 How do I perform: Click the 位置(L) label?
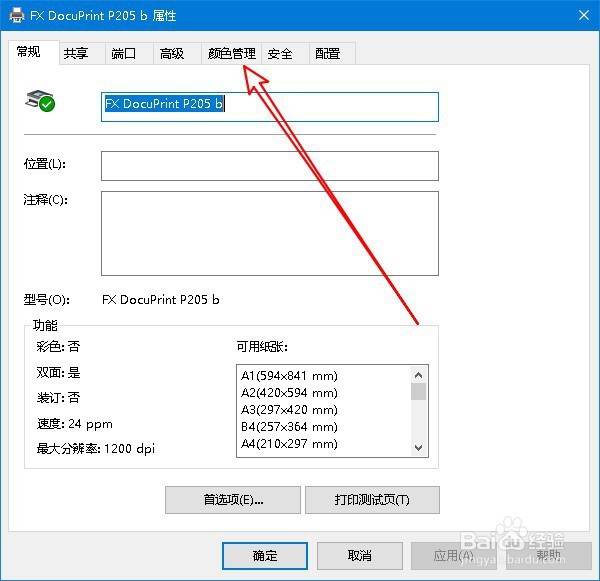45,164
